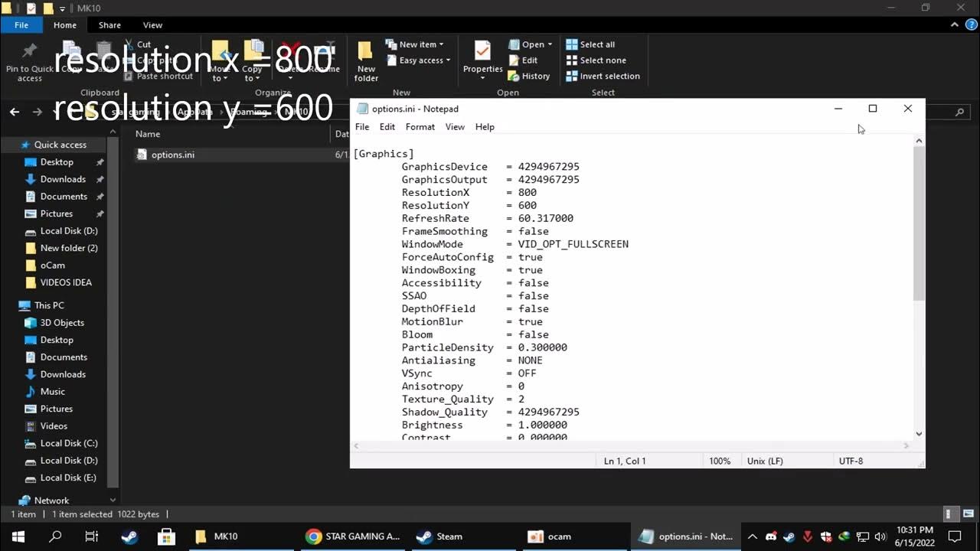Open the notification center icon
This screenshot has width=980, height=551.
955,536
